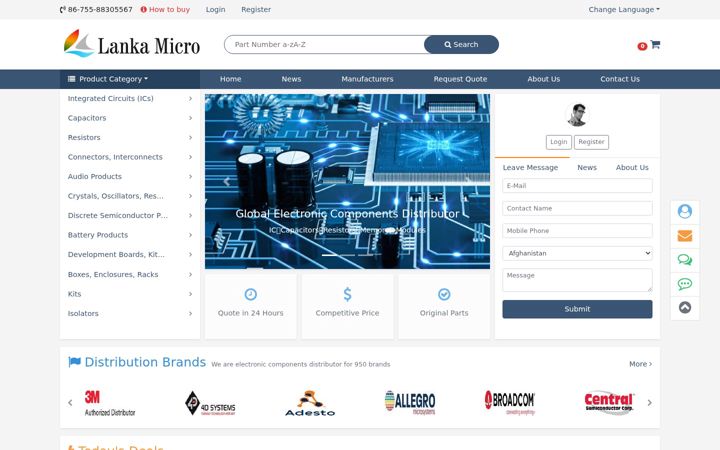Viewport: 720px width, 450px height.
Task: Select the Allegro Microsystems logo
Action: point(410,403)
